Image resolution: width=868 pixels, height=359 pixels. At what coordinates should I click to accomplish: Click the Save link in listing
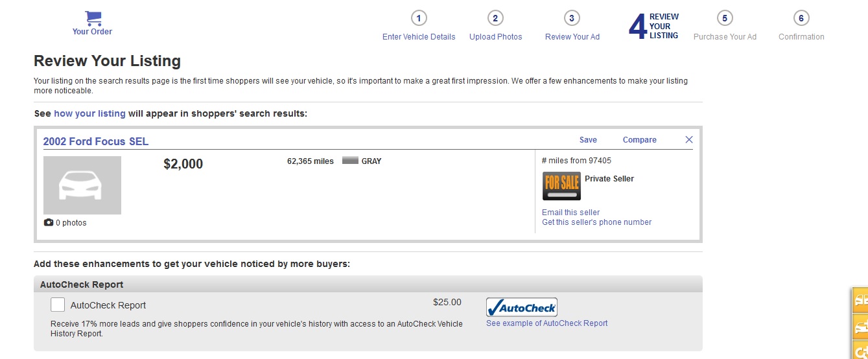(x=588, y=140)
